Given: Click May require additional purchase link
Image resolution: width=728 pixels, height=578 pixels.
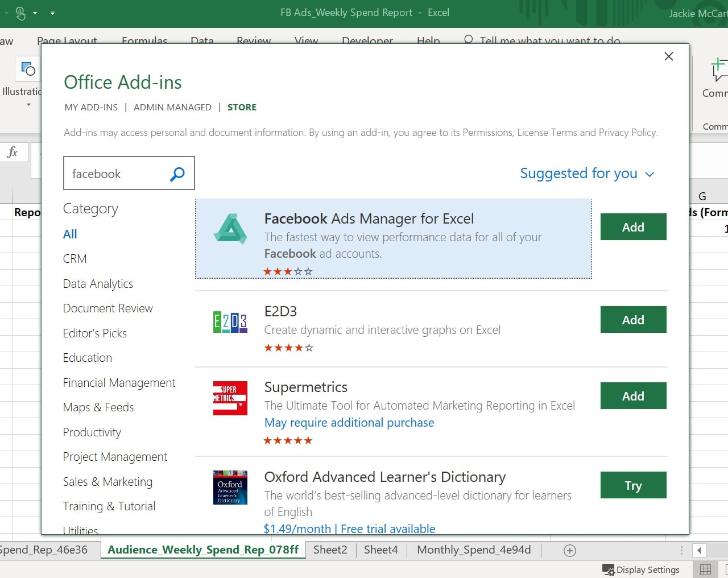Looking at the screenshot, I should (349, 423).
